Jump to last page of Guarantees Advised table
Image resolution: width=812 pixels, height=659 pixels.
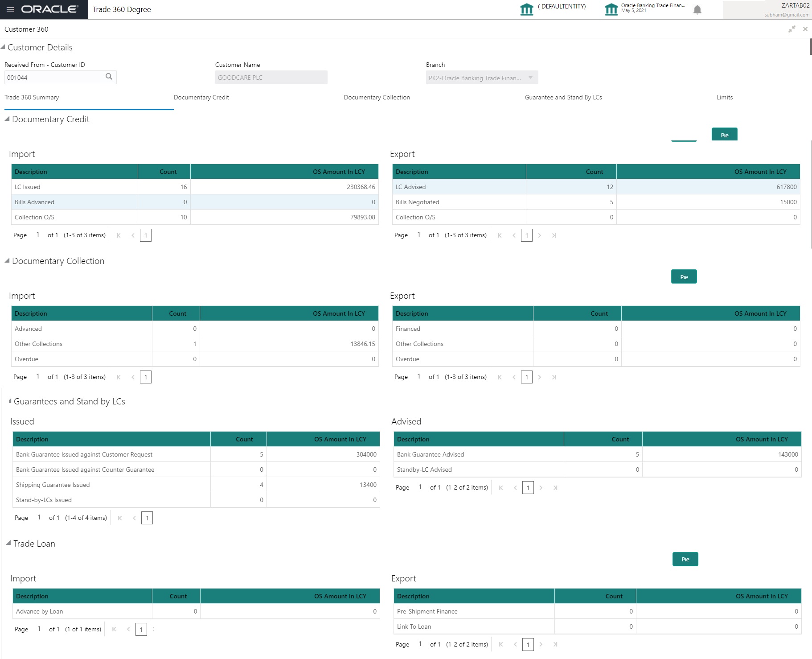pyautogui.click(x=555, y=488)
